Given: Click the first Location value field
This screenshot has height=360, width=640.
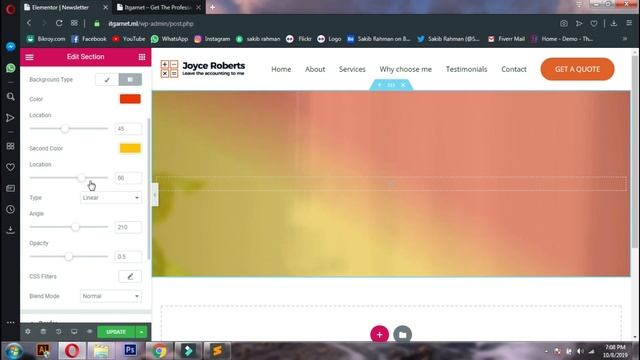Looking at the screenshot, I should 128,129.
